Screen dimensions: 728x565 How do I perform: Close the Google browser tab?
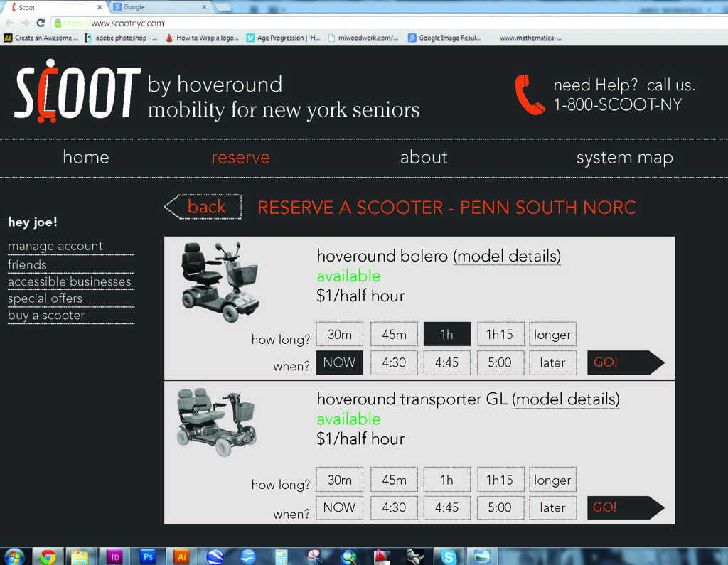point(204,7)
